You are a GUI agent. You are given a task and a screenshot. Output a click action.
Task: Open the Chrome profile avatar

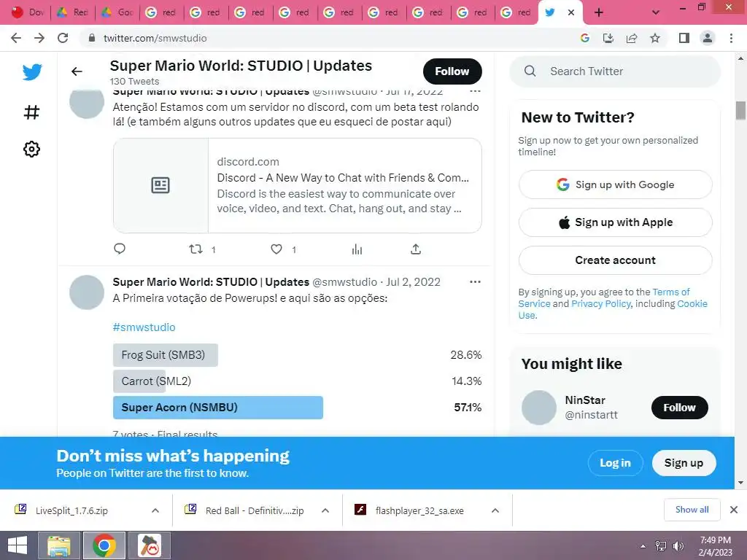pyautogui.click(x=708, y=38)
